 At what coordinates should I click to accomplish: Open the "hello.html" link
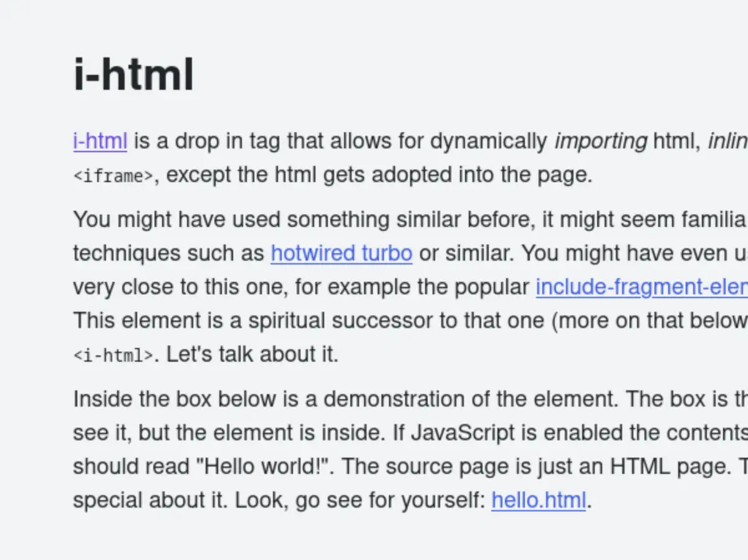(539, 500)
